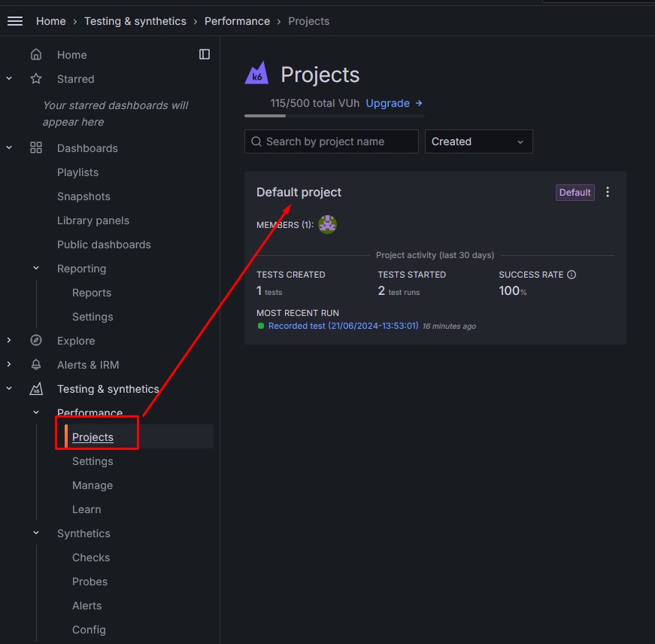
Task: Open Probes under Synthetics
Action: pos(89,582)
